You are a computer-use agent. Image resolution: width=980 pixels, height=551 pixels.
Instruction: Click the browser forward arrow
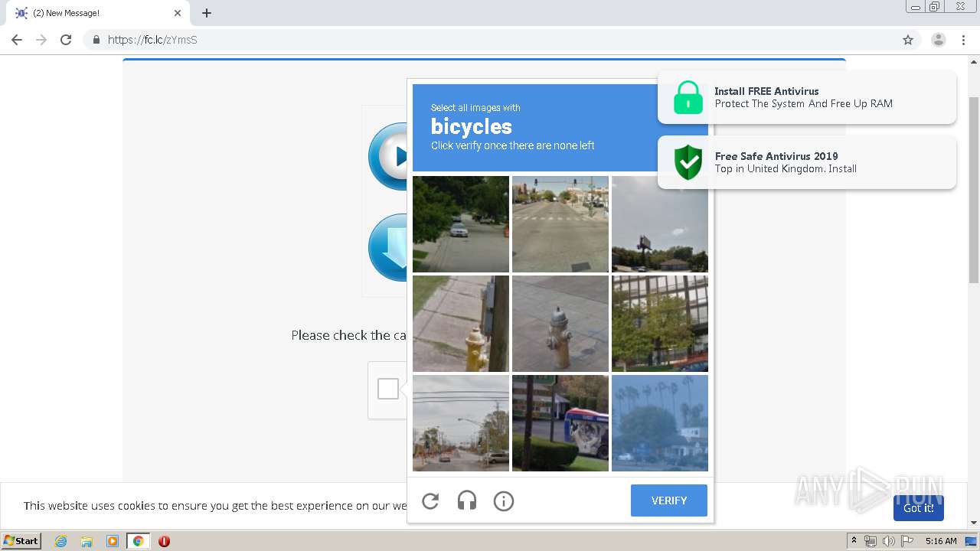(x=41, y=40)
